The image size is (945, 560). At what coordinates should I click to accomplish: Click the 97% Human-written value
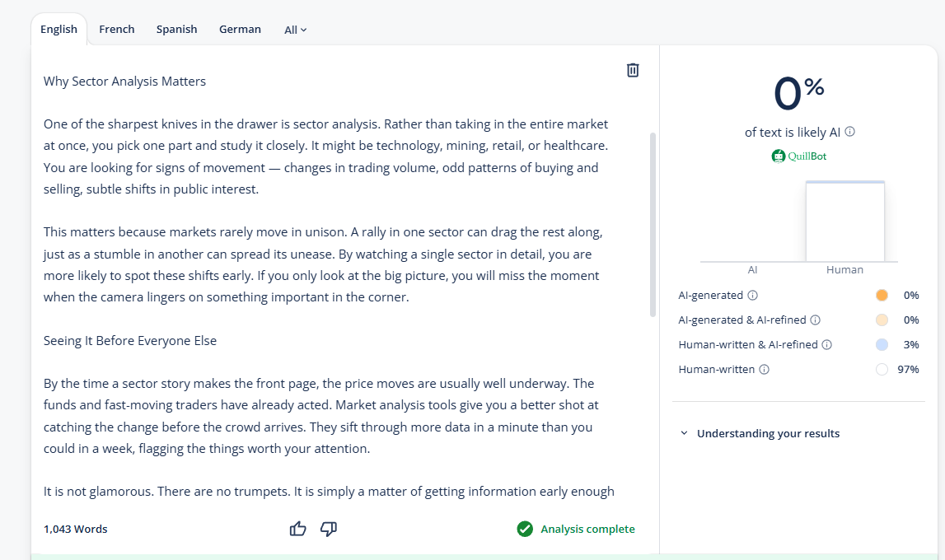[x=908, y=369]
